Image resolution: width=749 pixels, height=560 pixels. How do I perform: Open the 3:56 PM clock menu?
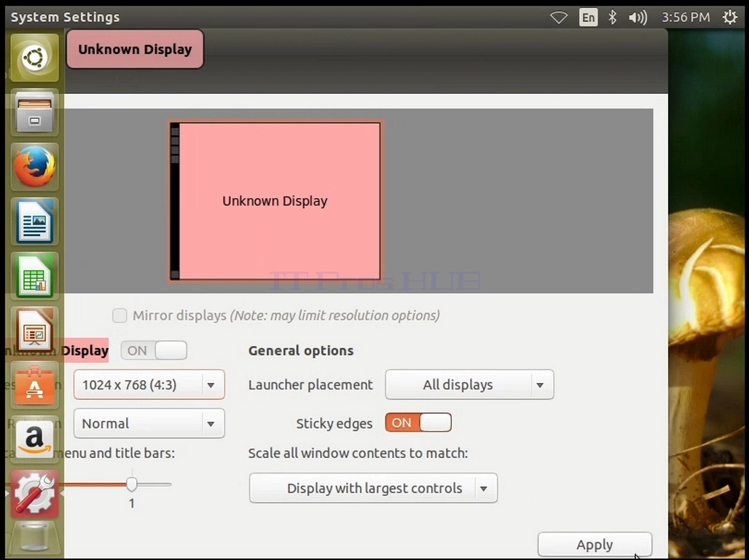[x=686, y=17]
